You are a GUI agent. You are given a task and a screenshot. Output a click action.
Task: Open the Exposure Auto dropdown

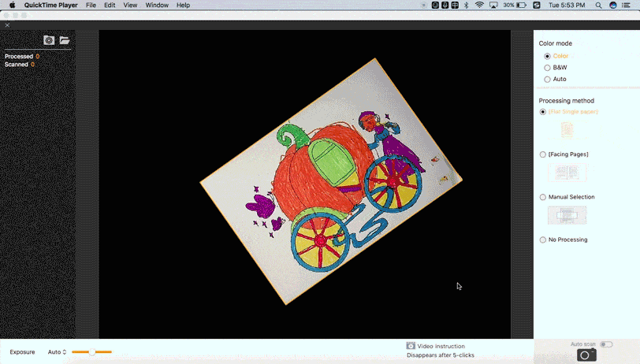point(57,352)
